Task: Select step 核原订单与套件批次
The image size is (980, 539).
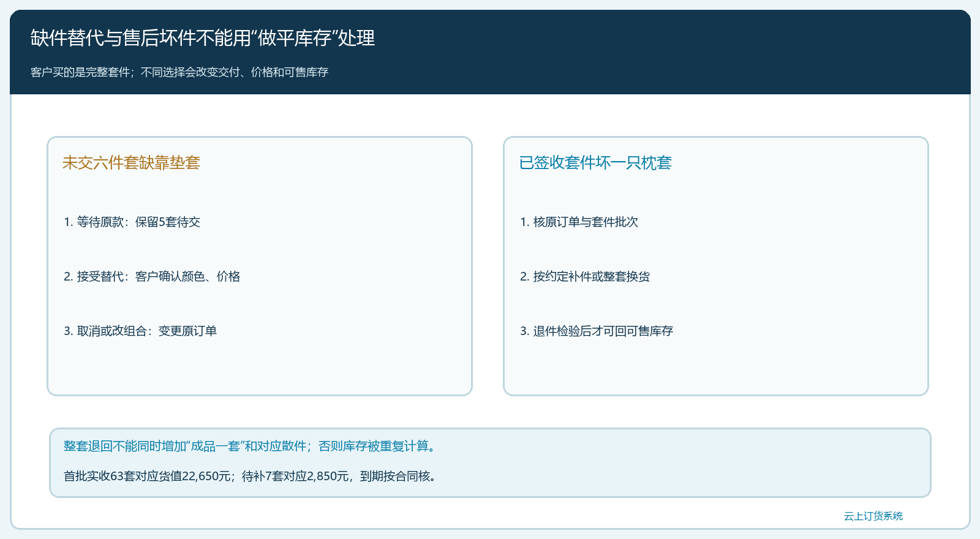Action: click(579, 222)
